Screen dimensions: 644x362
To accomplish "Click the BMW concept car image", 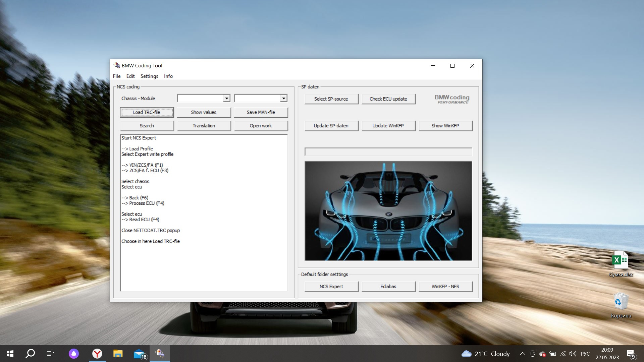I will (388, 211).
